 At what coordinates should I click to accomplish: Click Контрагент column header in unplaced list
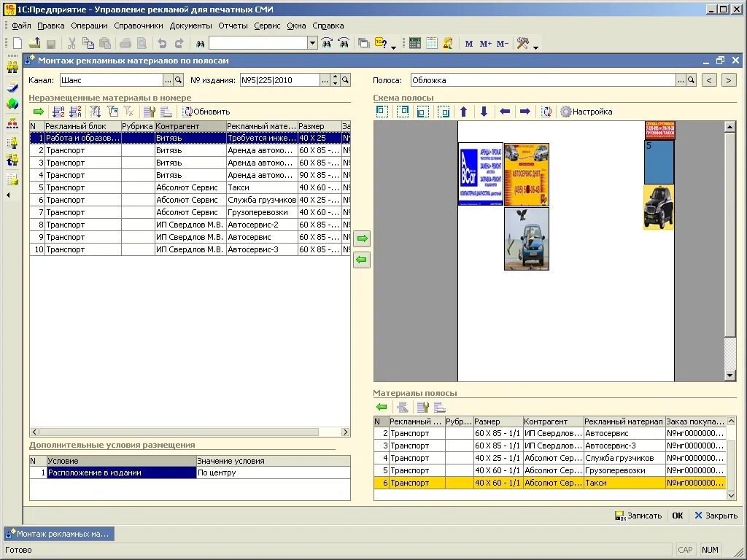(190, 126)
